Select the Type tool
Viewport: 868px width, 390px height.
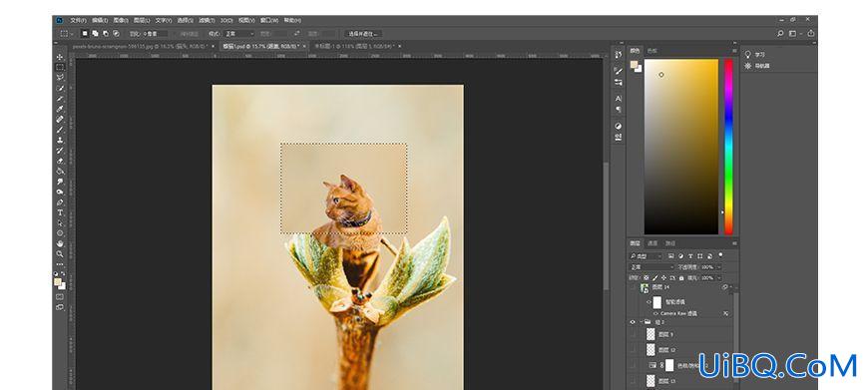tap(60, 213)
